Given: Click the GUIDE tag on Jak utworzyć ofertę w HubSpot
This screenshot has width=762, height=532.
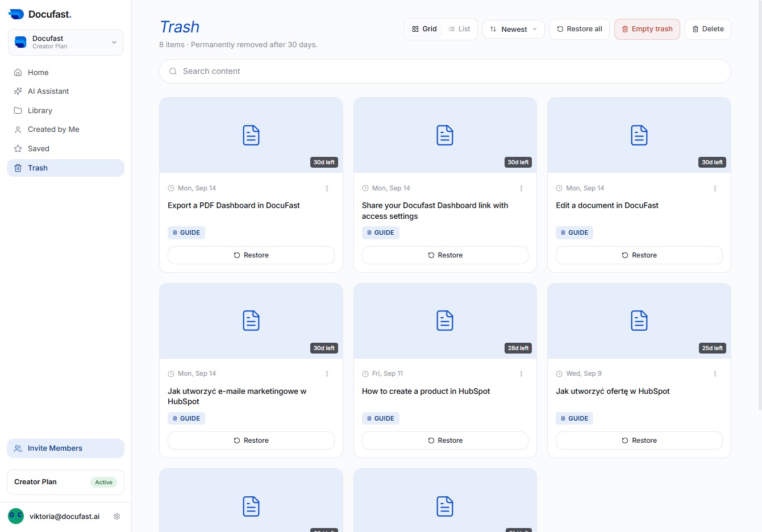Looking at the screenshot, I should [x=574, y=418].
